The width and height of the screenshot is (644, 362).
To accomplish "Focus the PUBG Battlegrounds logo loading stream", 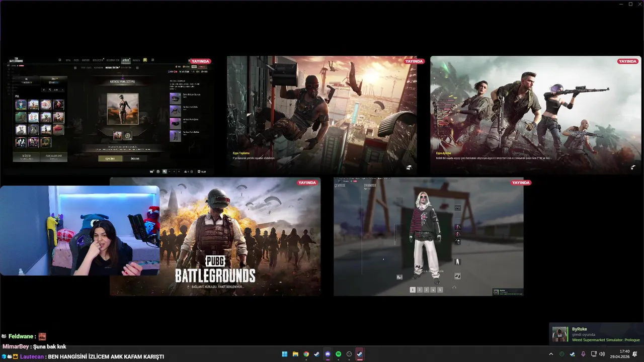I will [x=215, y=236].
